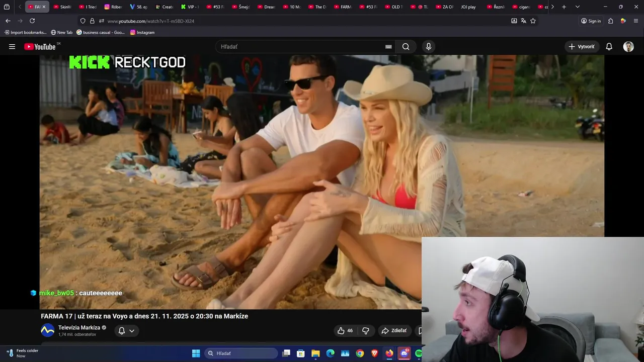Open the colorful Firefox profile icon
This screenshot has height=362, width=644.
pyautogui.click(x=623, y=21)
